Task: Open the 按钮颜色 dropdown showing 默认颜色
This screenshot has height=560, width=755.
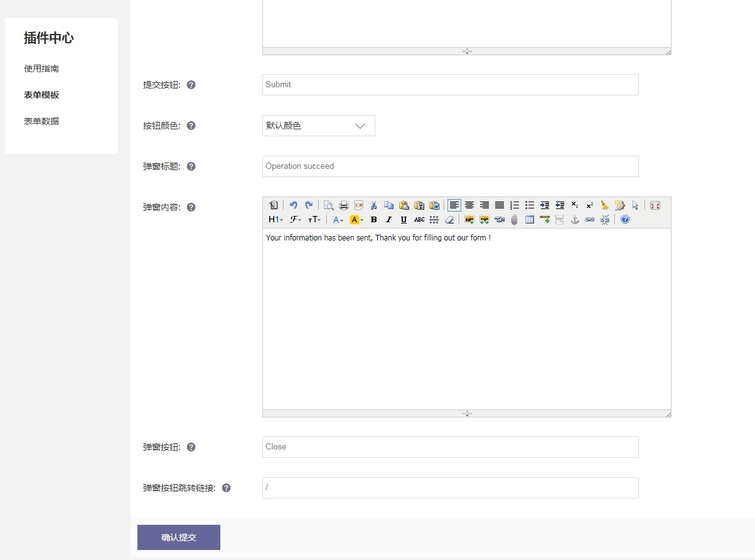Action: (x=318, y=126)
